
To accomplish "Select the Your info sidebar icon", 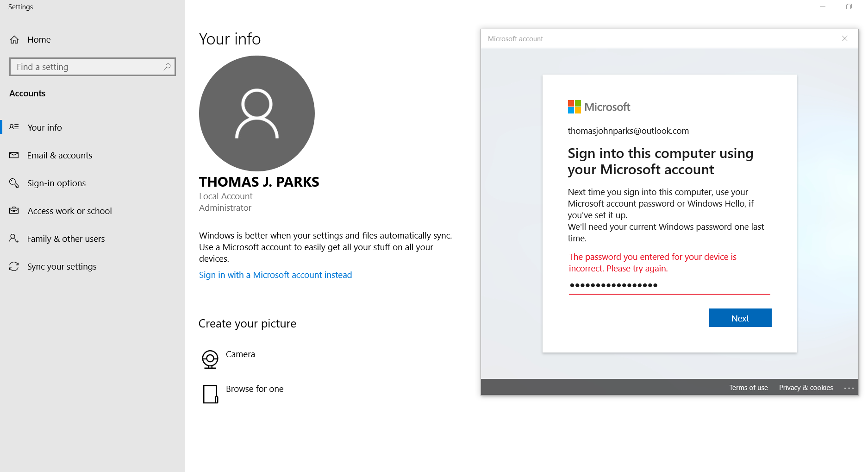I will 14,127.
